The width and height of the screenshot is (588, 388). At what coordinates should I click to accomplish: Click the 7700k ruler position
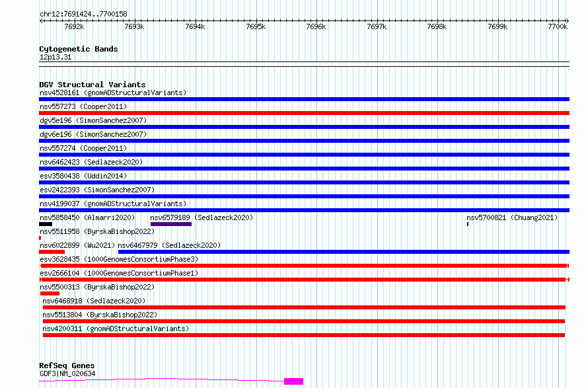(558, 26)
